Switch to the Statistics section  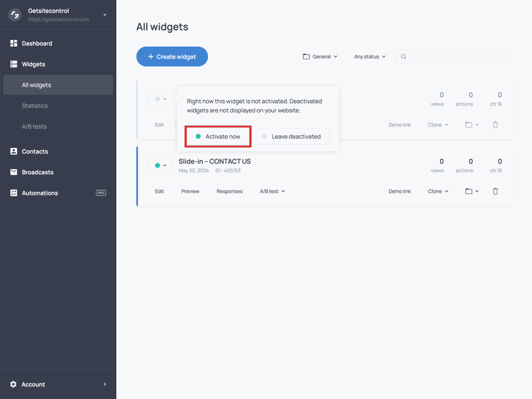click(35, 105)
